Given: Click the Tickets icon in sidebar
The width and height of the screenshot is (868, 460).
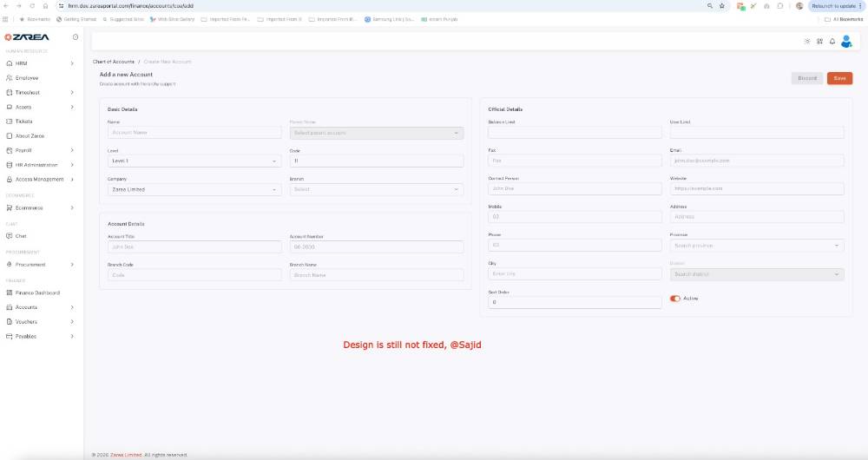Looking at the screenshot, I should point(9,122).
